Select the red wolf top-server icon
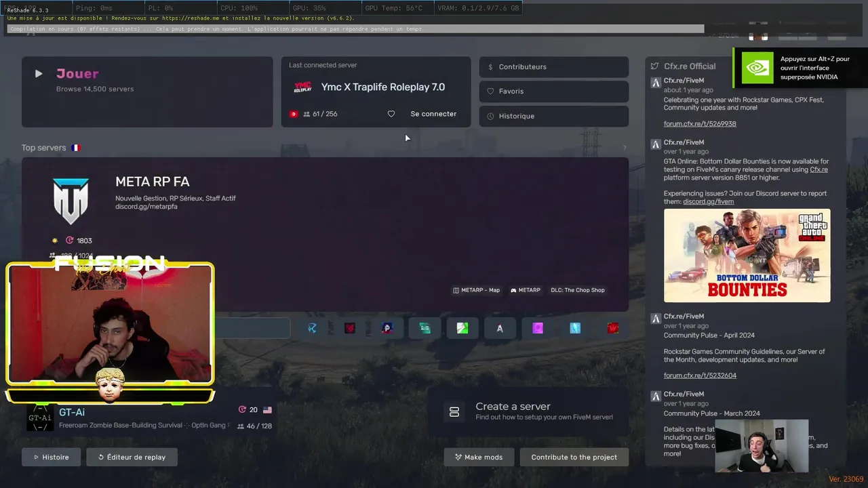The height and width of the screenshot is (488, 868). coord(350,328)
